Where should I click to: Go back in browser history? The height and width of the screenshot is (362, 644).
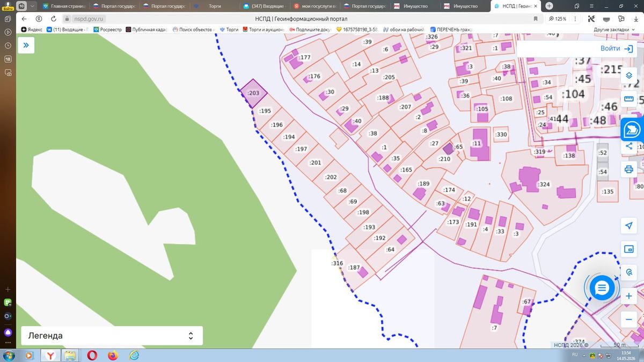click(24, 19)
